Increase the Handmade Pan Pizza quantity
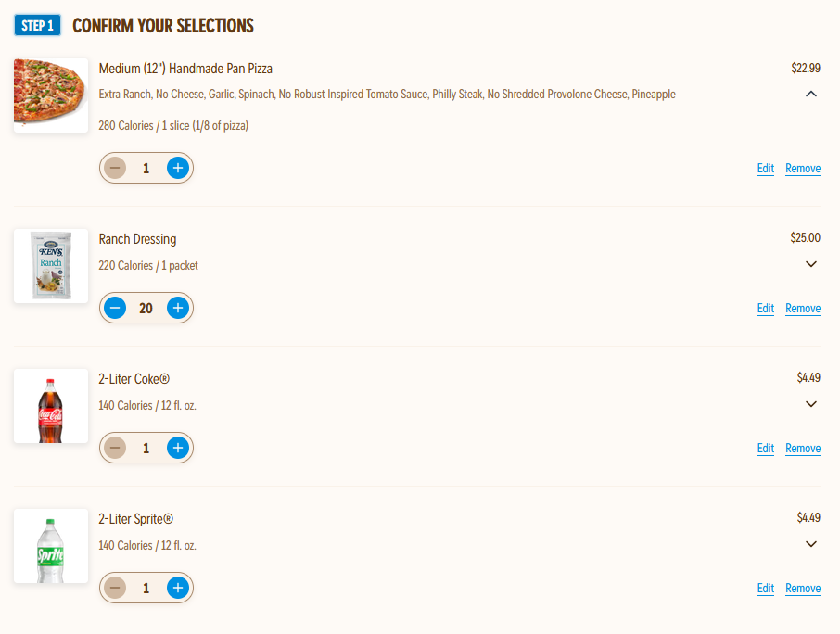Viewport: 840px width, 634px height. (x=178, y=168)
